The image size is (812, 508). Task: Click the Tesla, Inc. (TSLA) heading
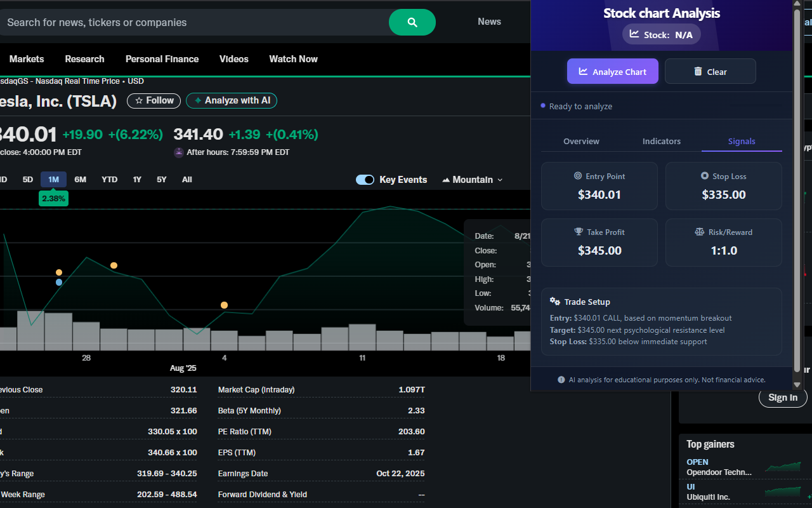tap(58, 101)
